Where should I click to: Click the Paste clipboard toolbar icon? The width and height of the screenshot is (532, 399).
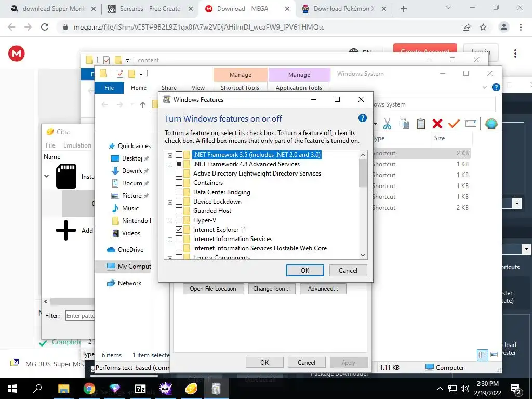point(421,124)
